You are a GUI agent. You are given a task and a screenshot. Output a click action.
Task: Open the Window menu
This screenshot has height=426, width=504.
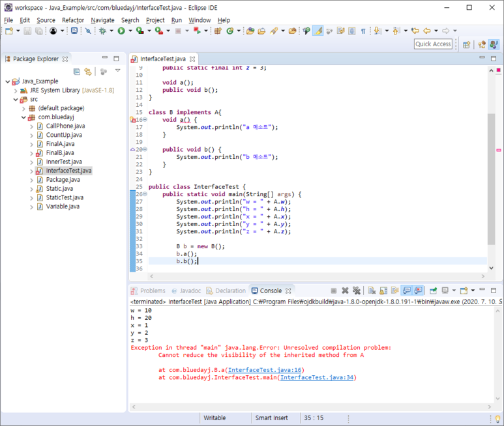pyautogui.click(x=200, y=20)
